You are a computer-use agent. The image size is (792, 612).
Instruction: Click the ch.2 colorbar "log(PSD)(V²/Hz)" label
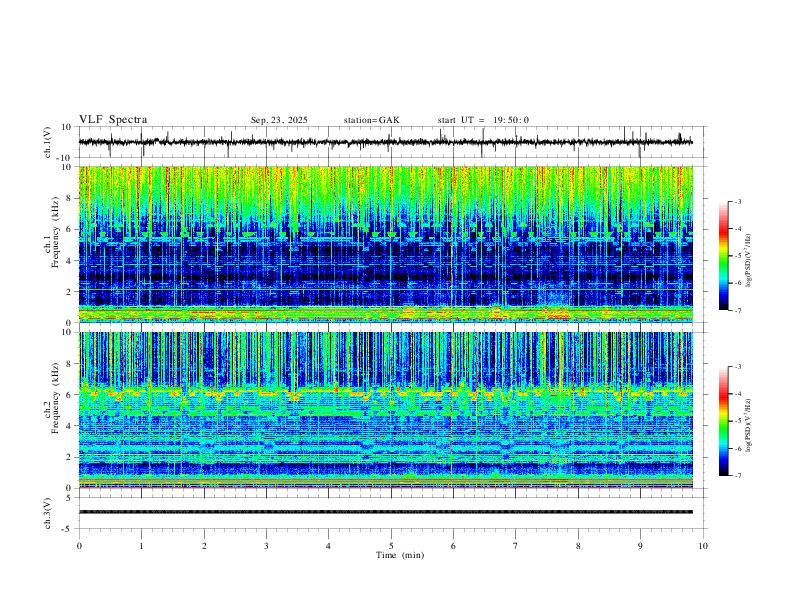point(749,425)
